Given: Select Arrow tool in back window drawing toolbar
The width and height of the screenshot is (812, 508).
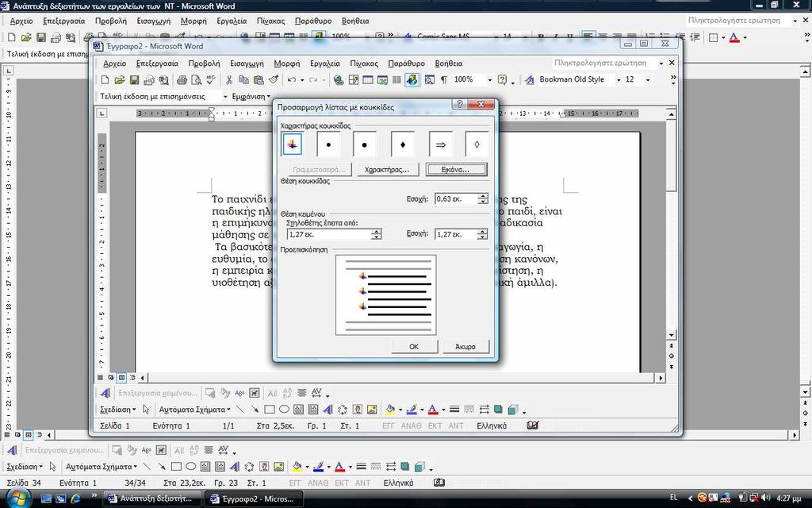Looking at the screenshot, I should click(162, 467).
